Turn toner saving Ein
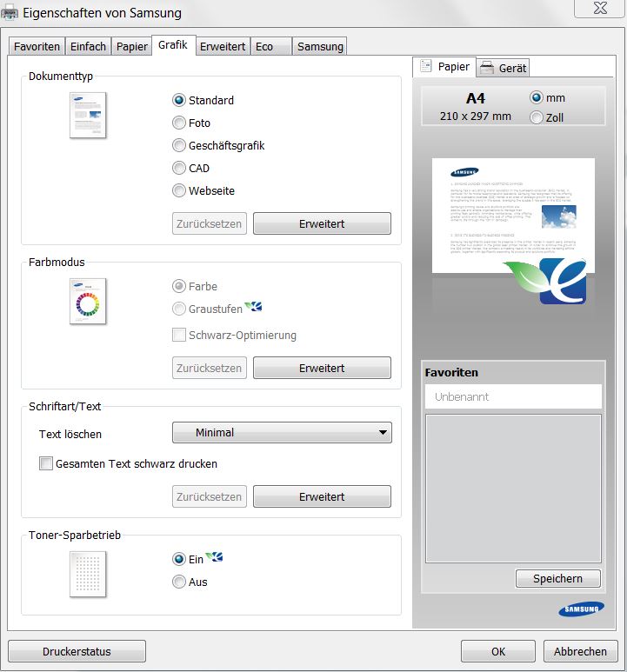Viewport: 627px width, 672px height. point(188,559)
